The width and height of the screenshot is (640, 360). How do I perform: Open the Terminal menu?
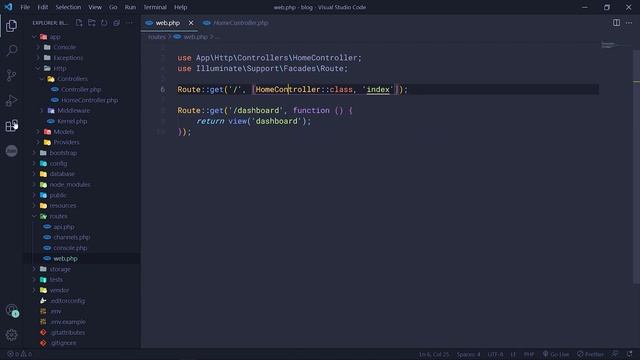pos(155,7)
